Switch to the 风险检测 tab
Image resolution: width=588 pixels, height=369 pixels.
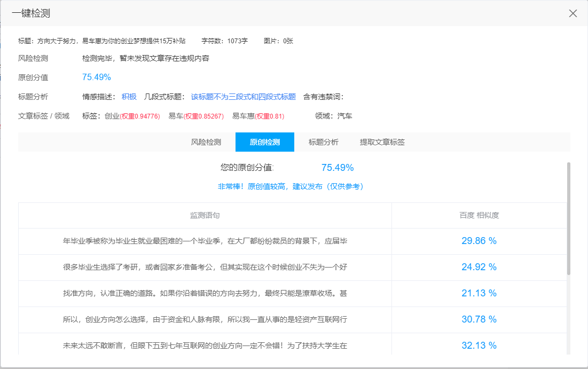pos(206,142)
